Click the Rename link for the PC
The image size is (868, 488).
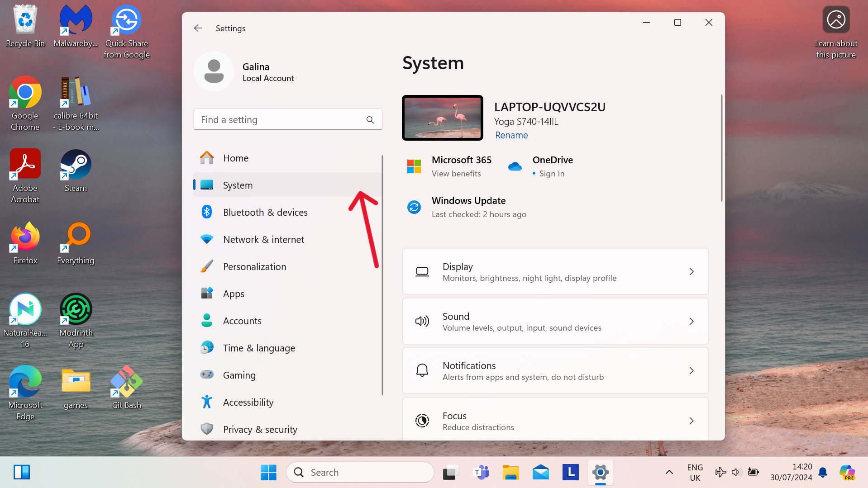tap(511, 135)
